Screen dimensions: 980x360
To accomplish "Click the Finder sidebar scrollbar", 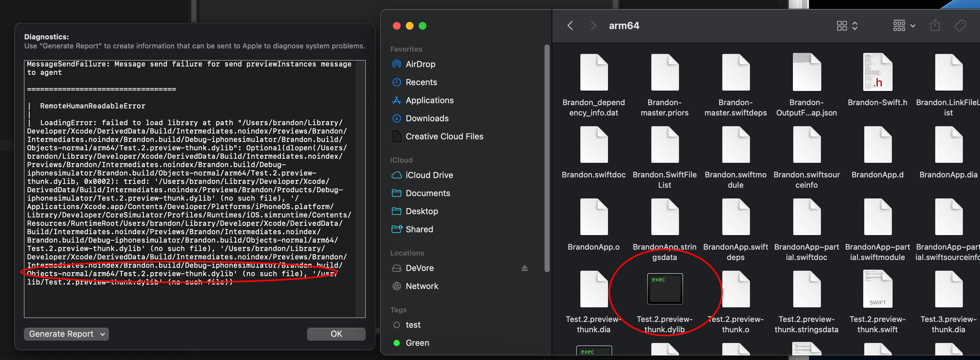I will (x=547, y=158).
